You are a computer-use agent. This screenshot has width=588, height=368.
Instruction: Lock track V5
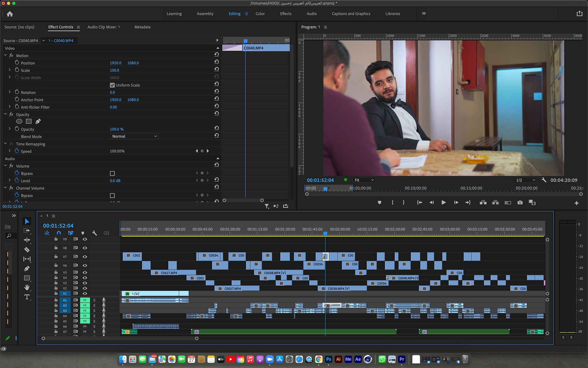pos(56,272)
